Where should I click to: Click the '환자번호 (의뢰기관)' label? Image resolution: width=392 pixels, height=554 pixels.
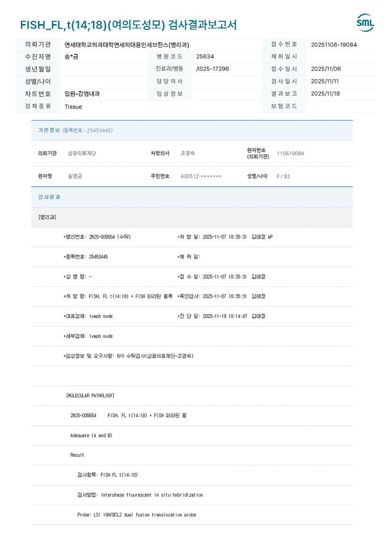(258, 153)
